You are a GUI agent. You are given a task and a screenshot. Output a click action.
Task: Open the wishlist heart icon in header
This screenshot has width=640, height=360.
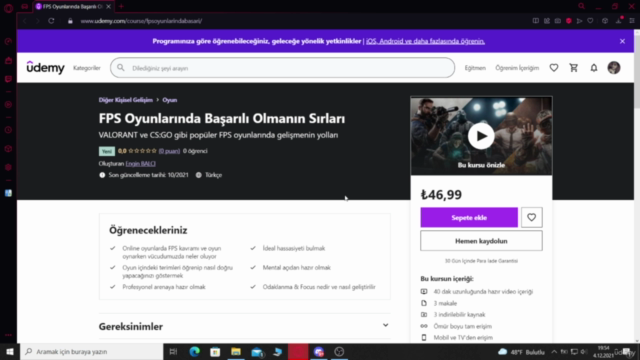(553, 68)
